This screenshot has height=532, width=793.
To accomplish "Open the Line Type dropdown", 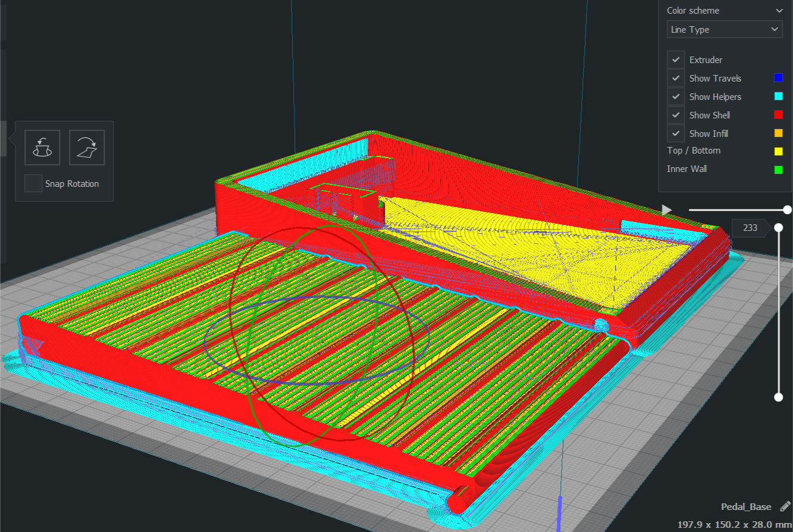I will (x=725, y=29).
